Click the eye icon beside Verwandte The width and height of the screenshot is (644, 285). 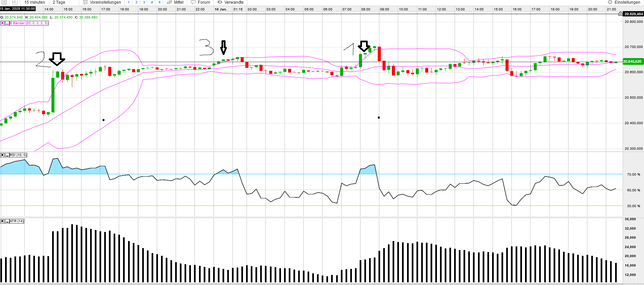point(220,2)
